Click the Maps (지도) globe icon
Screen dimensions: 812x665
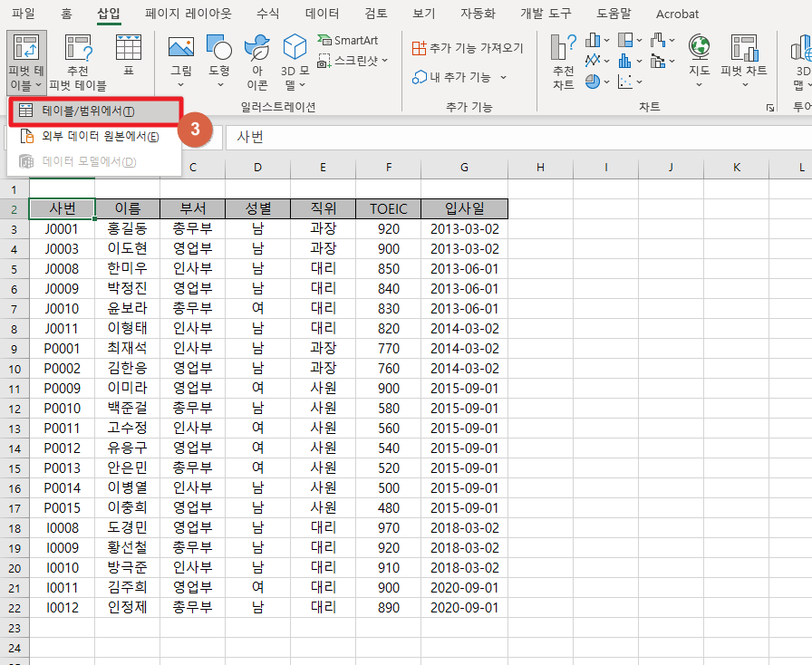pos(699,46)
